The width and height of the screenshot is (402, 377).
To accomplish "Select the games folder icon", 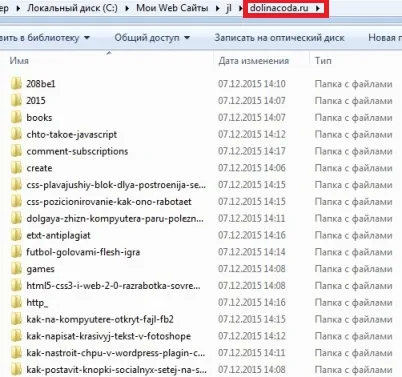I will tap(16, 269).
